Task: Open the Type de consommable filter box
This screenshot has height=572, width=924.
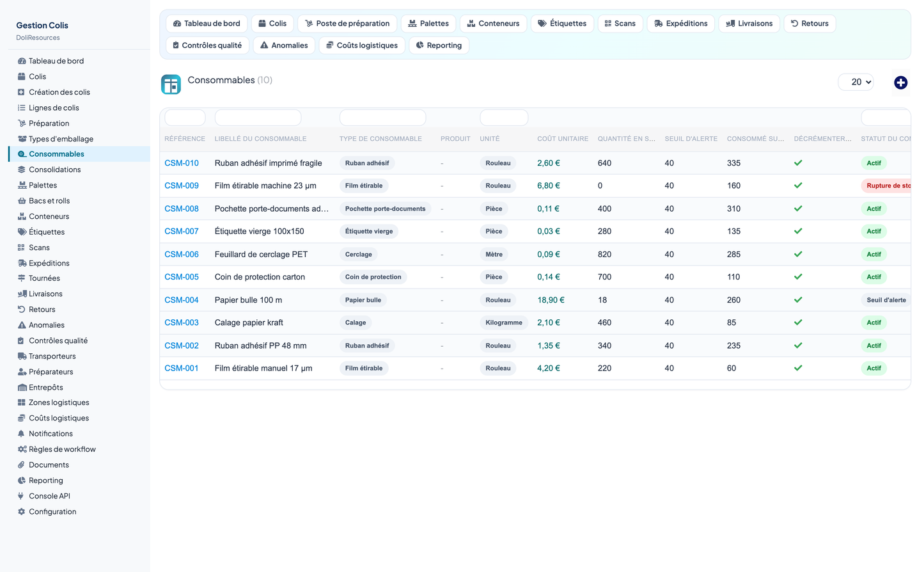Action: 382,118
